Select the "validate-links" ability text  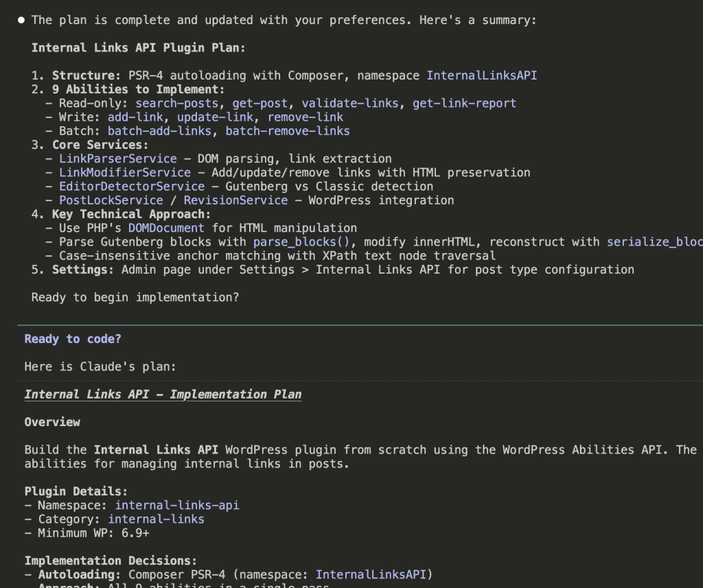point(350,103)
